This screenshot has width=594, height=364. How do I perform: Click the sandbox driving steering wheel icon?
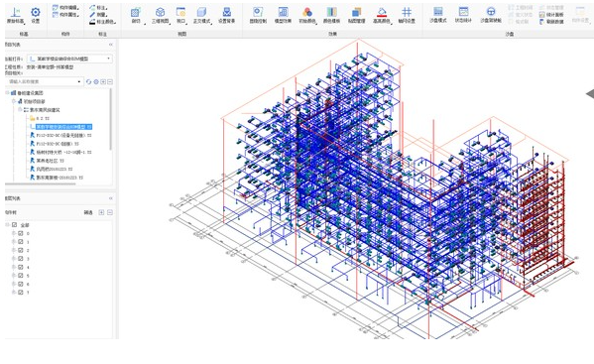coord(491,12)
